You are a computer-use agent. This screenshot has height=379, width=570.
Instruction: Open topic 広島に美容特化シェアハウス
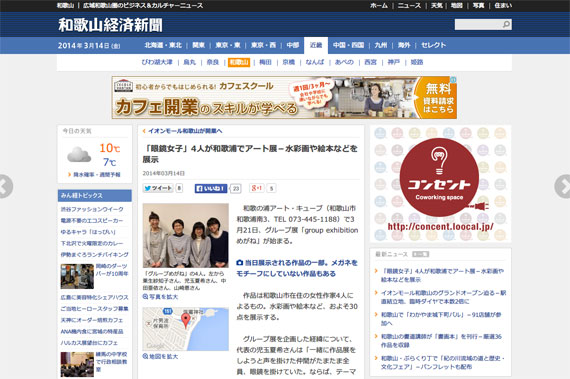(x=95, y=297)
